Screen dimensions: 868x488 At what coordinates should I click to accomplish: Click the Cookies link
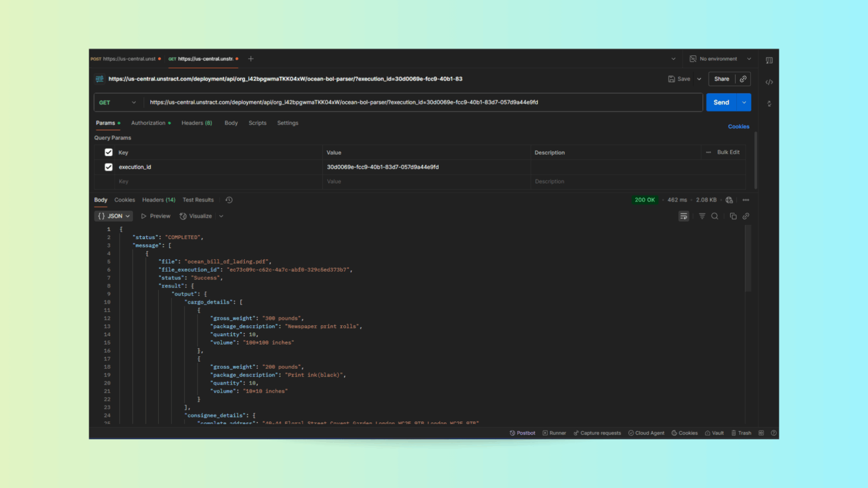coord(738,127)
